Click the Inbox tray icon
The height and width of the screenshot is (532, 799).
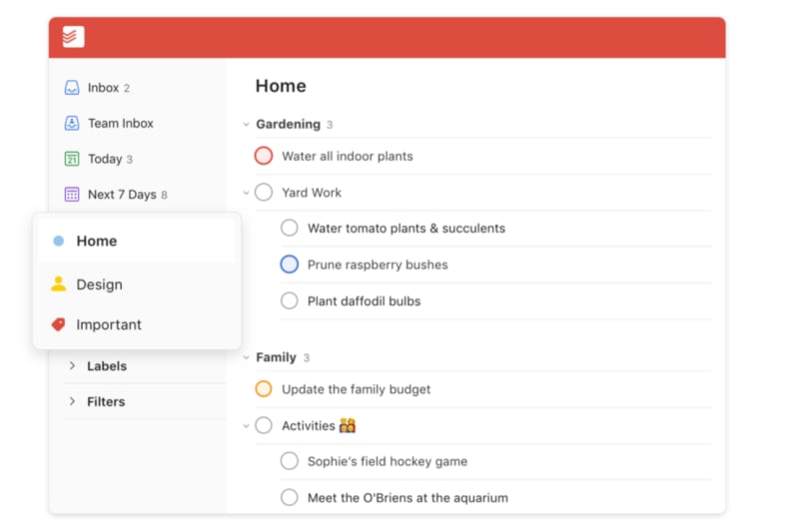pyautogui.click(x=72, y=88)
